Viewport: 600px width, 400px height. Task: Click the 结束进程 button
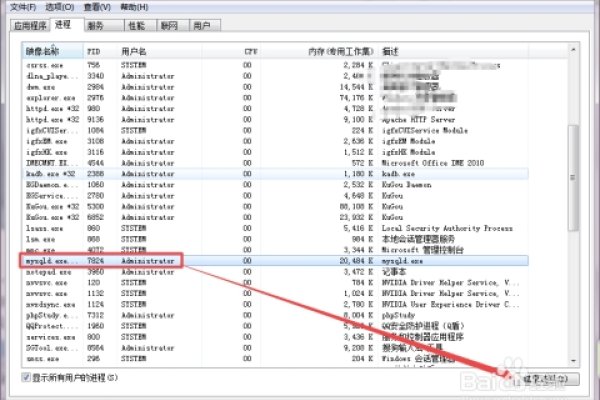coord(545,379)
